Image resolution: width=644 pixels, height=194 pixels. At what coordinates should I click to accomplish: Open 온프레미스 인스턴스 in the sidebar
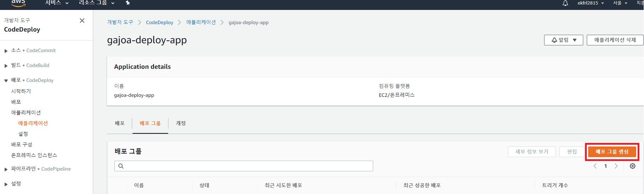point(34,155)
